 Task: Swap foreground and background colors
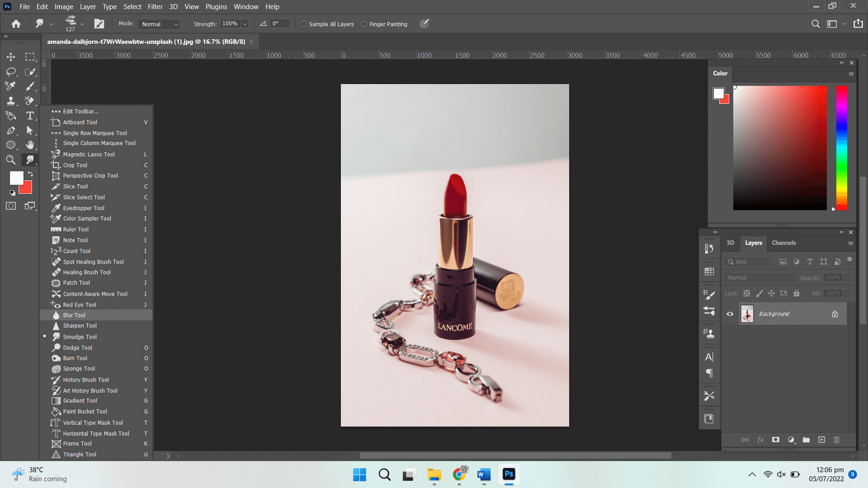(30, 174)
